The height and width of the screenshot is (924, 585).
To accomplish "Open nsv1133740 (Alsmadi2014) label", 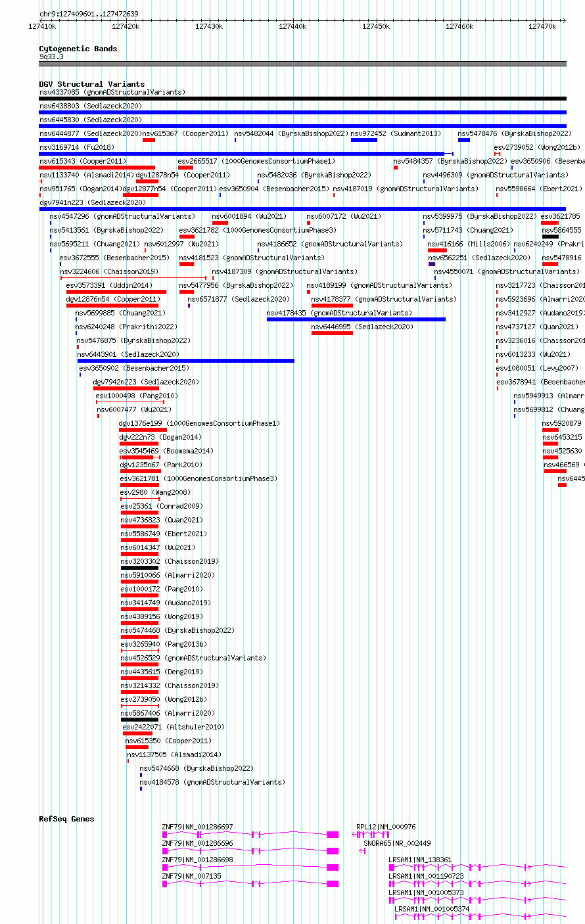I will point(86,175).
